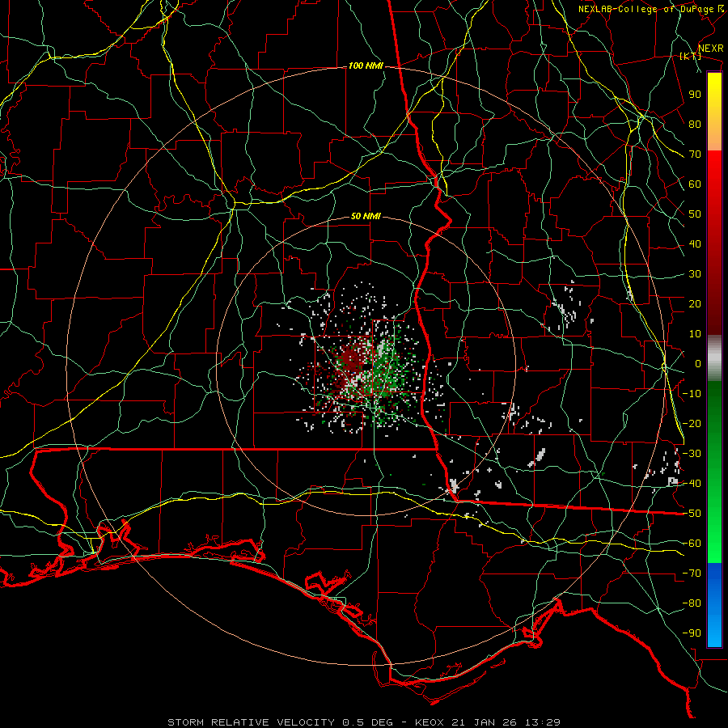Viewport: 728px width, 728px height.
Task: Select the -70 knot scale value
Action: (692, 574)
